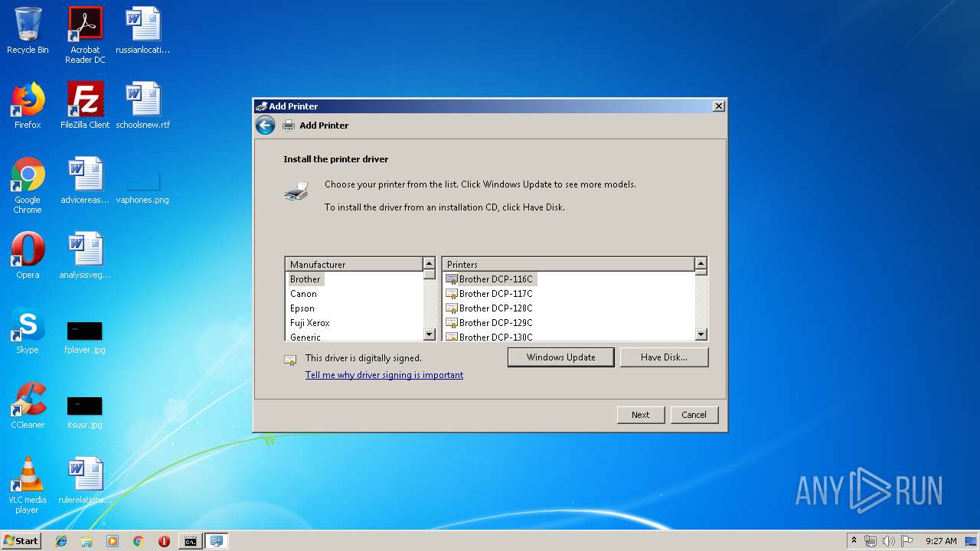Select the CCleaner desktop shortcut
This screenshot has width=980, height=551.
click(28, 406)
